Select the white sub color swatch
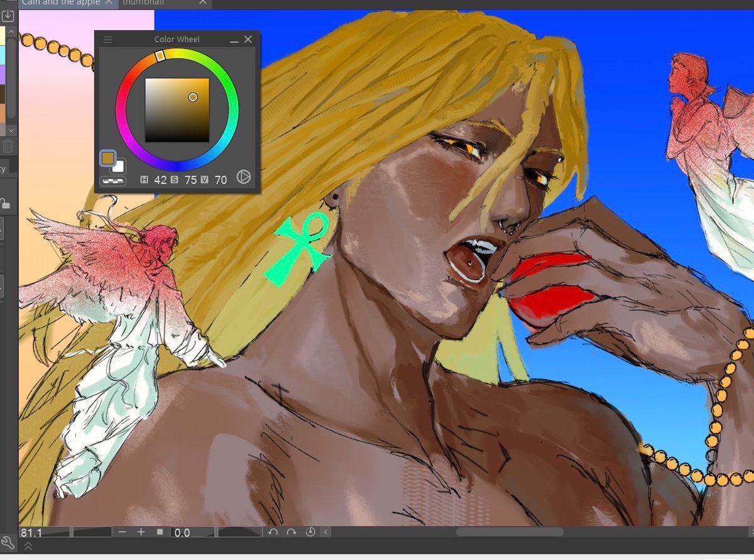Viewport: 754px width, 560px height. (x=119, y=167)
